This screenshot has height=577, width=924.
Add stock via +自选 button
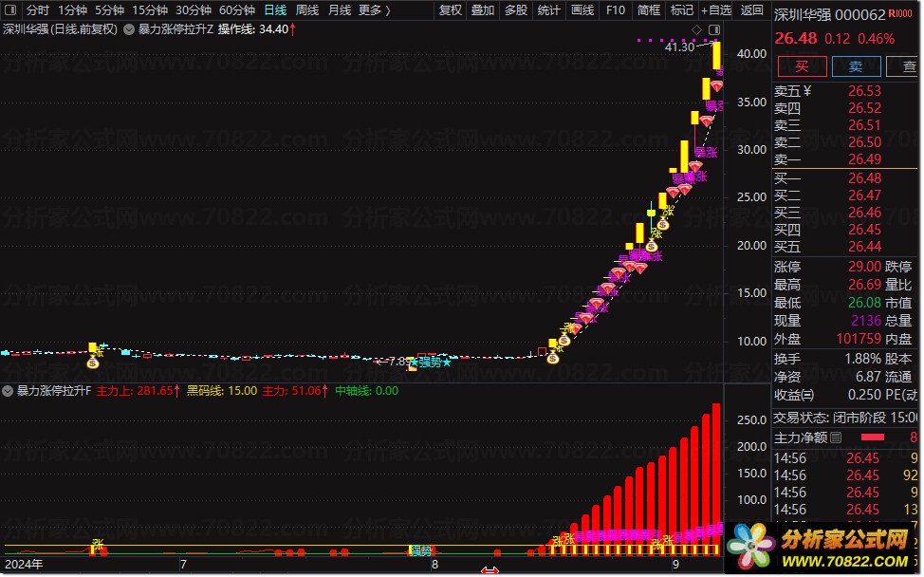(716, 10)
